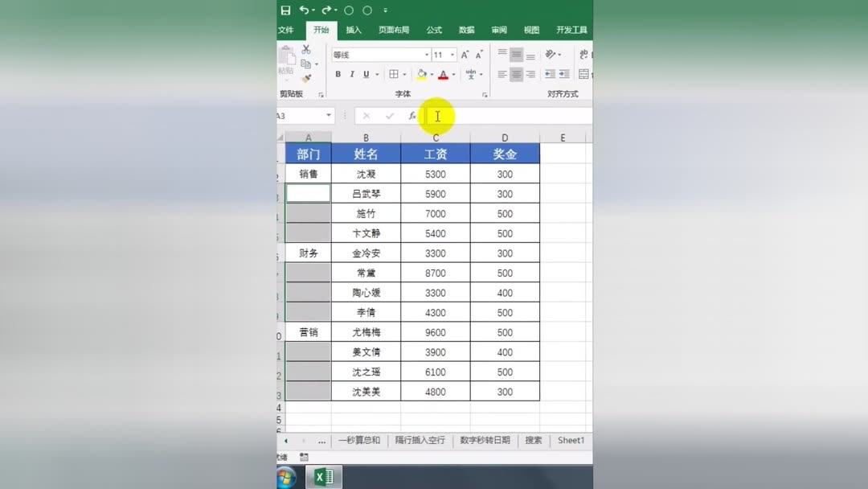The width and height of the screenshot is (868, 489).
Task: Click the Save icon on quick access toolbar
Action: [x=285, y=10]
